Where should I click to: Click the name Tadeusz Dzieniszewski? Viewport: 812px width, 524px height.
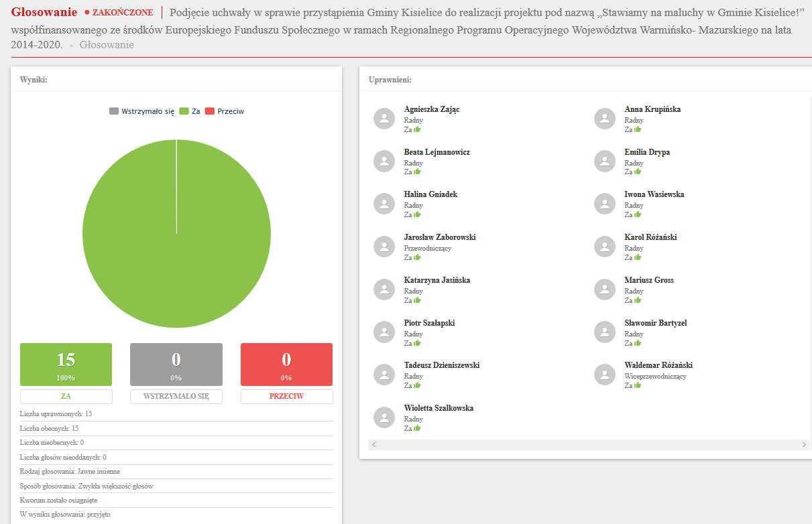coord(441,365)
